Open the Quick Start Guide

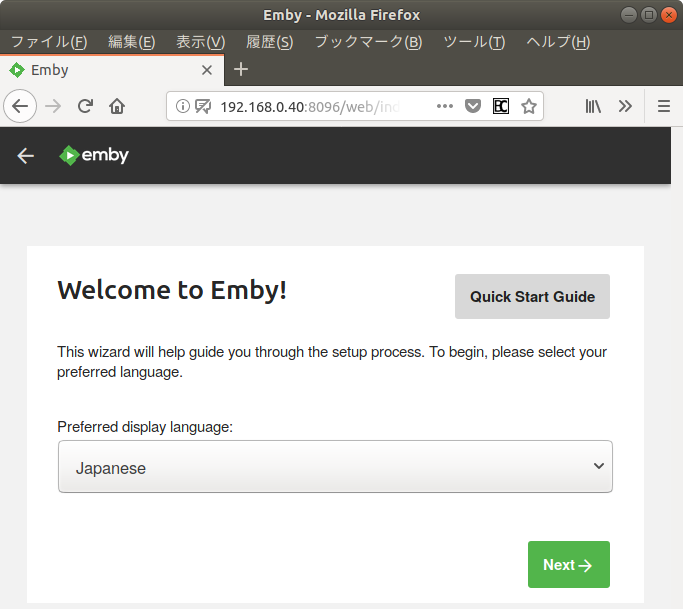532,296
